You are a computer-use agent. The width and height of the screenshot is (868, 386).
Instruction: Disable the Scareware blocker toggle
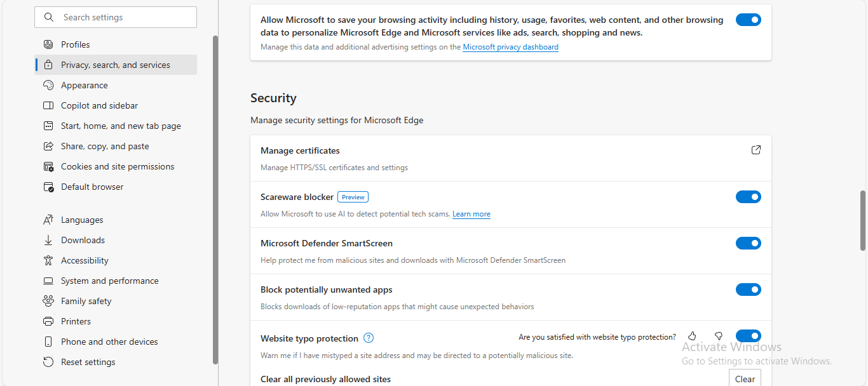748,197
